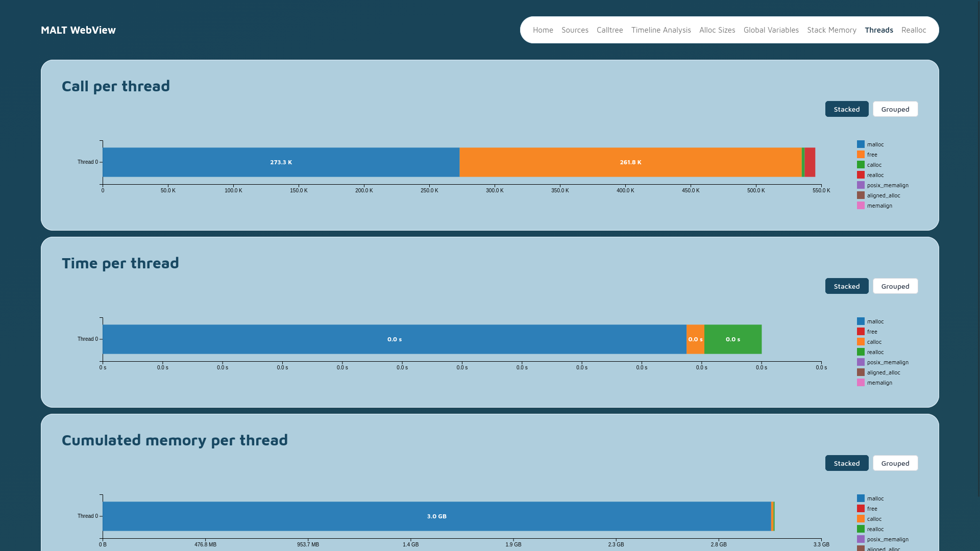The width and height of the screenshot is (980, 551).
Task: Click posix_memalign legend swatch in Time per thread
Action: click(x=861, y=362)
